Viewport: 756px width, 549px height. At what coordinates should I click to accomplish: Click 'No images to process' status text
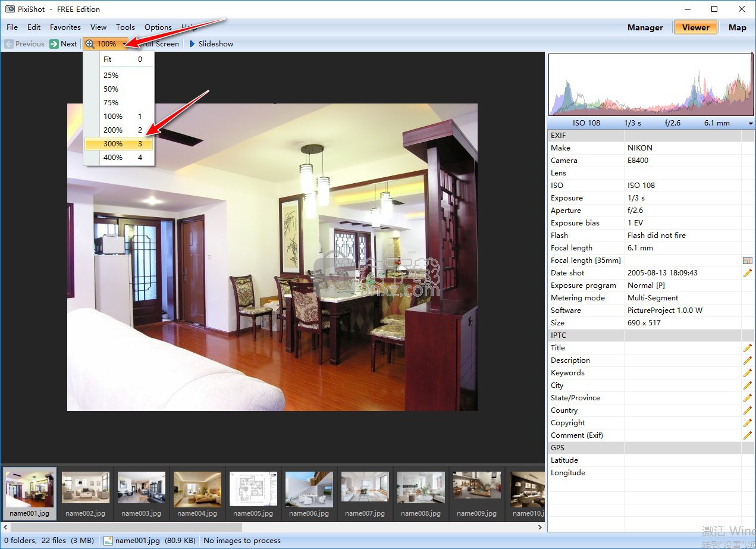tap(242, 541)
